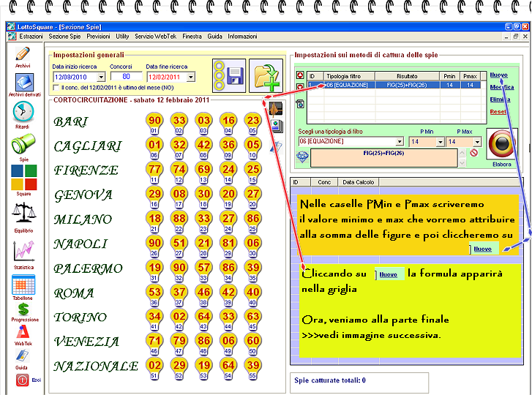Open the Data inizio ricerca dropdown
Screen dimensions: 532x395
pos(101,78)
